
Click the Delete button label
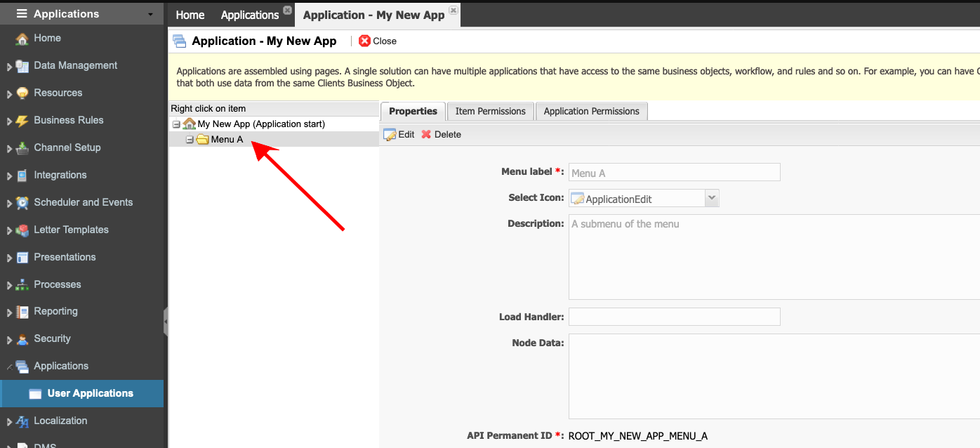point(448,134)
